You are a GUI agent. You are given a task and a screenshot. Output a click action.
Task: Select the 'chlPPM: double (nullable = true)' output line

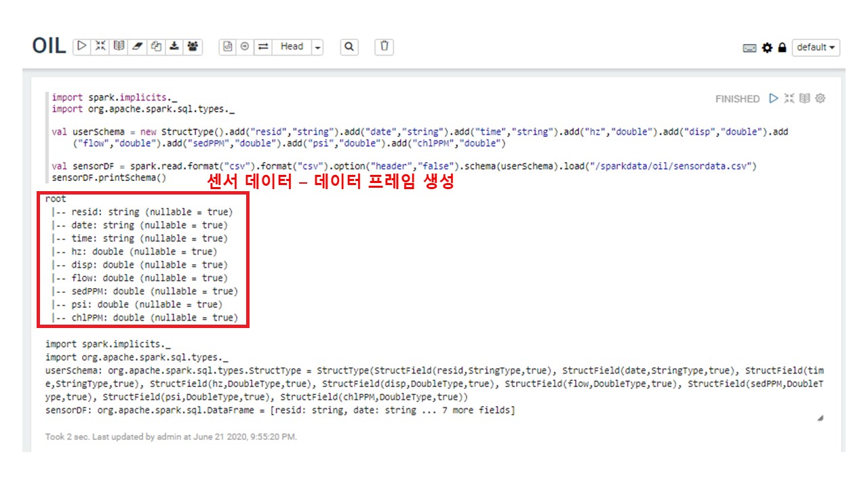[x=144, y=318]
